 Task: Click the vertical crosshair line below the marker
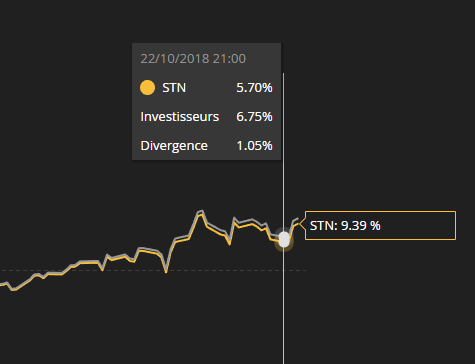click(x=284, y=305)
